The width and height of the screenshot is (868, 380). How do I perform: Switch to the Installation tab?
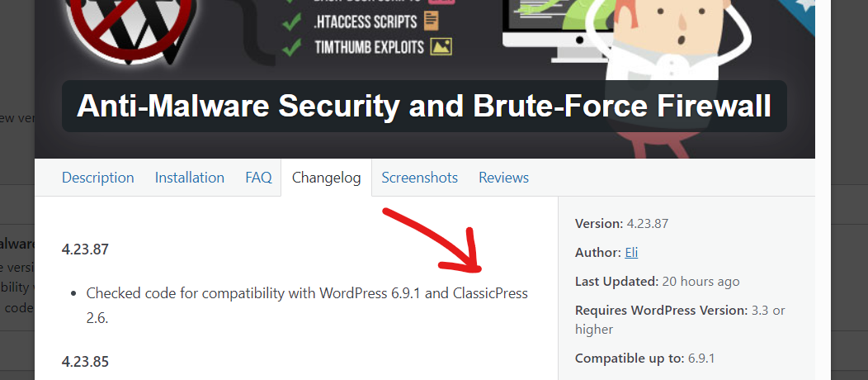point(190,178)
